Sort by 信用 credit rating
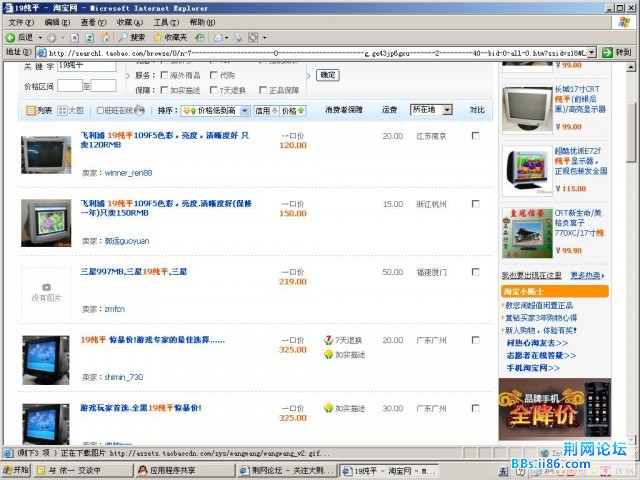This screenshot has width=640, height=480. pos(266,111)
